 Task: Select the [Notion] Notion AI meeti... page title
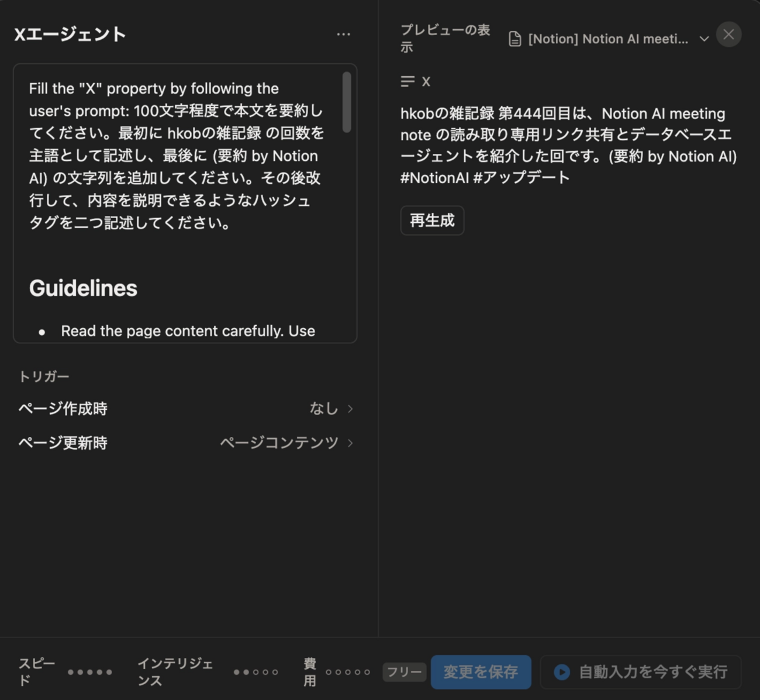coord(608,39)
